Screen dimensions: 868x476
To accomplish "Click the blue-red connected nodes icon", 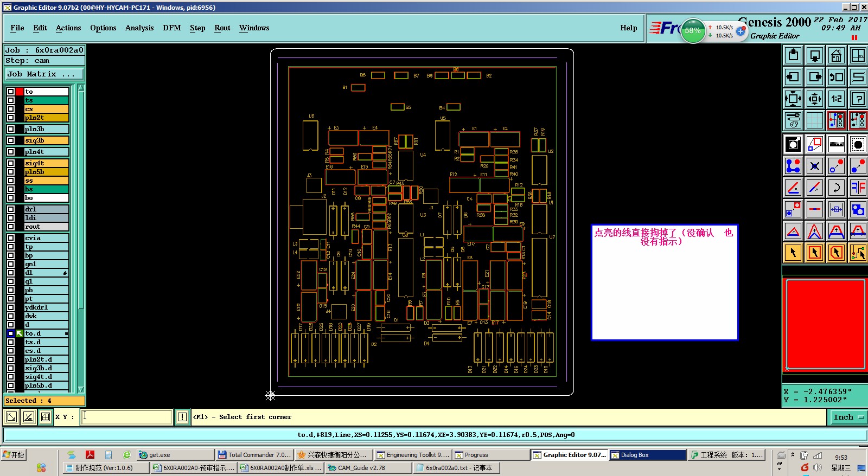I will pos(793,166).
